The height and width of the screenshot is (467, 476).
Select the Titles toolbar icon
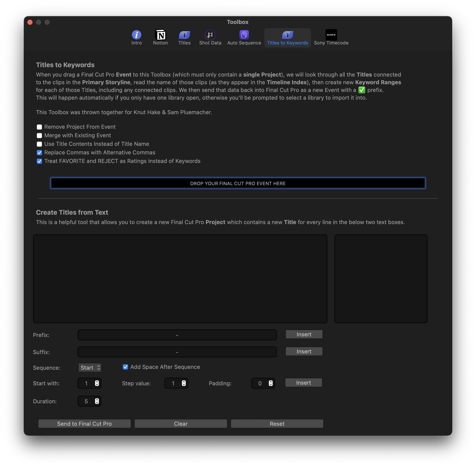point(184,35)
